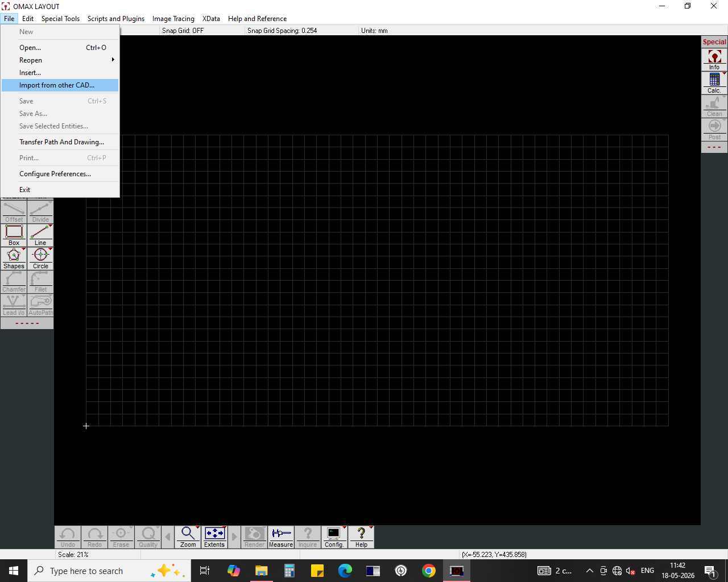Image resolution: width=728 pixels, height=582 pixels.
Task: Click the taskbar search box
Action: point(109,571)
